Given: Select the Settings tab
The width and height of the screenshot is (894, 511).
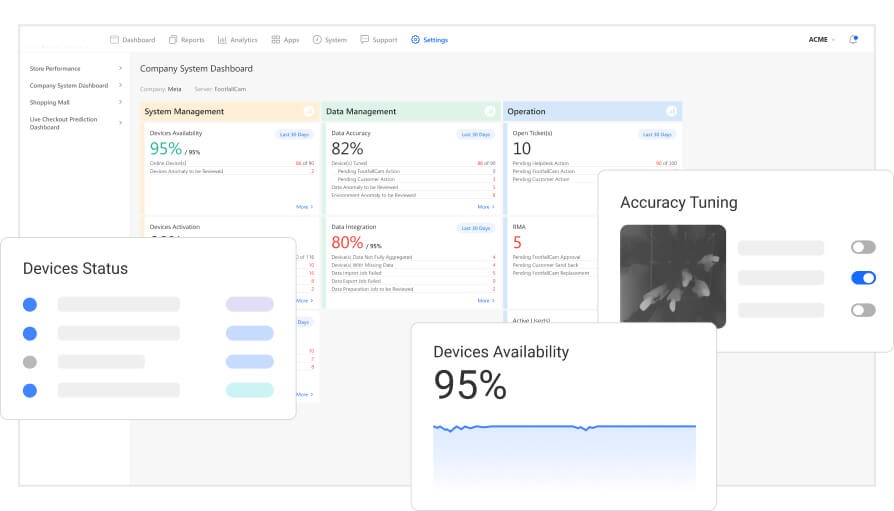Looking at the screenshot, I should click(x=429, y=40).
